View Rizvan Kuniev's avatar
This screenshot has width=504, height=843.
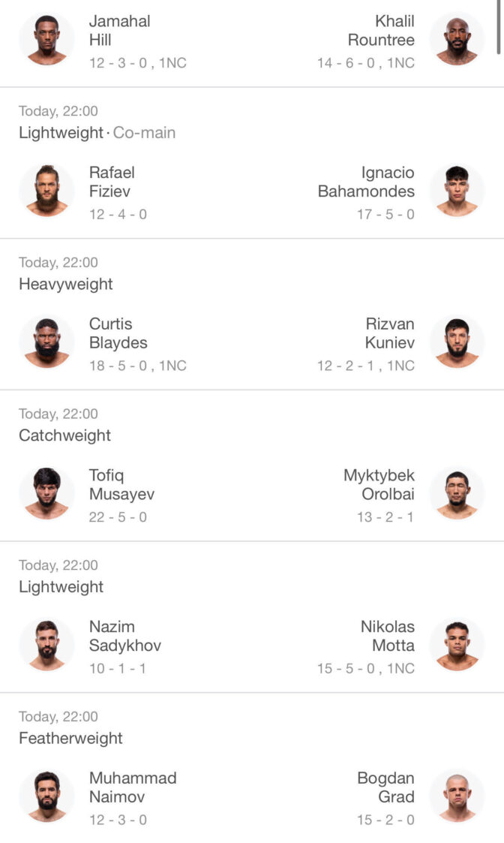click(x=457, y=342)
